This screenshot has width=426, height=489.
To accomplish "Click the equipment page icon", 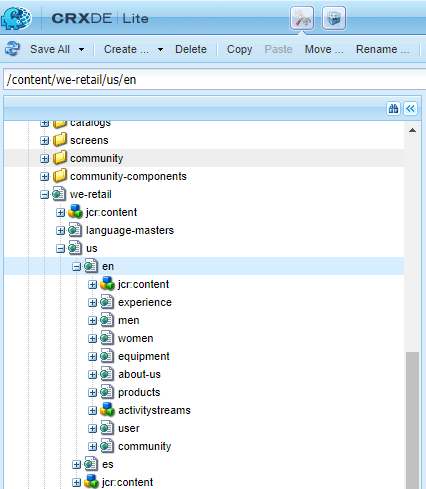I will click(107, 356).
